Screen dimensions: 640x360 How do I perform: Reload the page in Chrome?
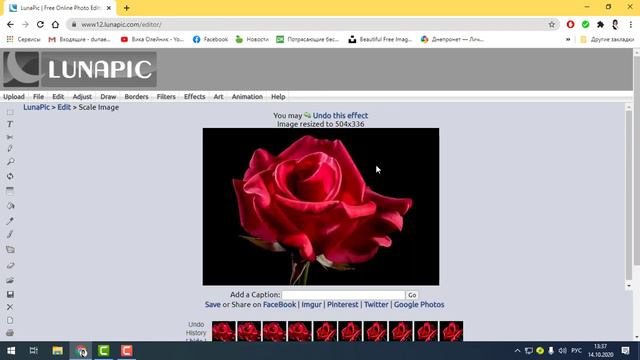tap(40, 24)
